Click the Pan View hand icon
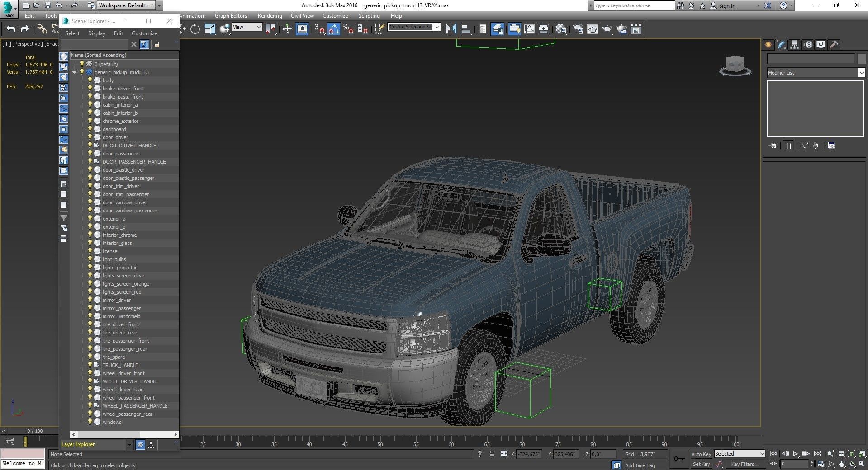 click(842, 464)
